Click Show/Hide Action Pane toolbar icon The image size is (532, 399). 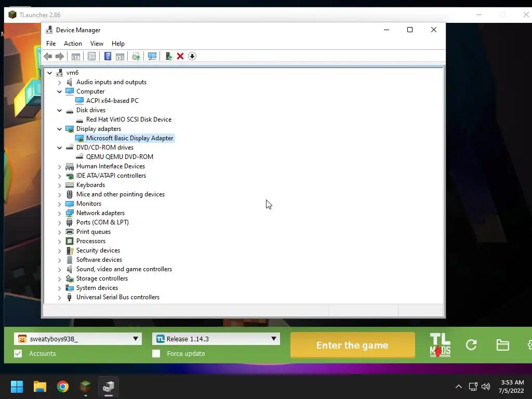click(120, 56)
